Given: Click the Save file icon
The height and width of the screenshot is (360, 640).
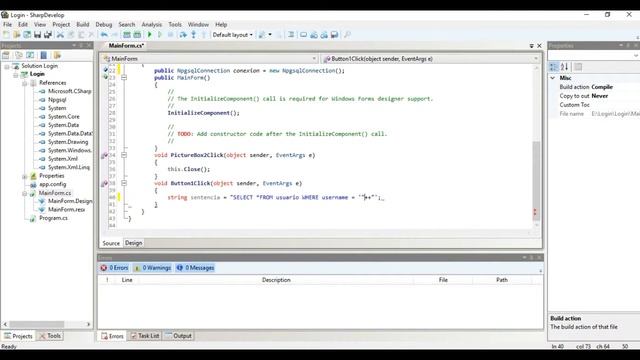Looking at the screenshot, I should tap(38, 35).
